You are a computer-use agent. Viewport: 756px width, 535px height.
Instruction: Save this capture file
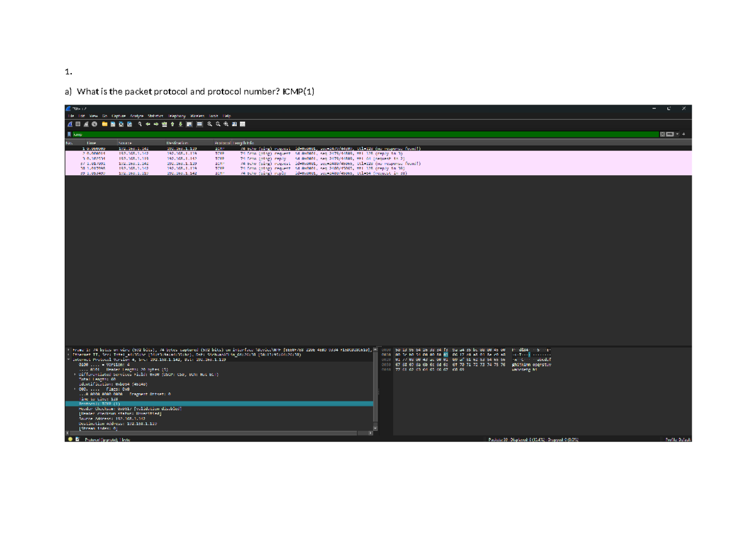coord(113,124)
